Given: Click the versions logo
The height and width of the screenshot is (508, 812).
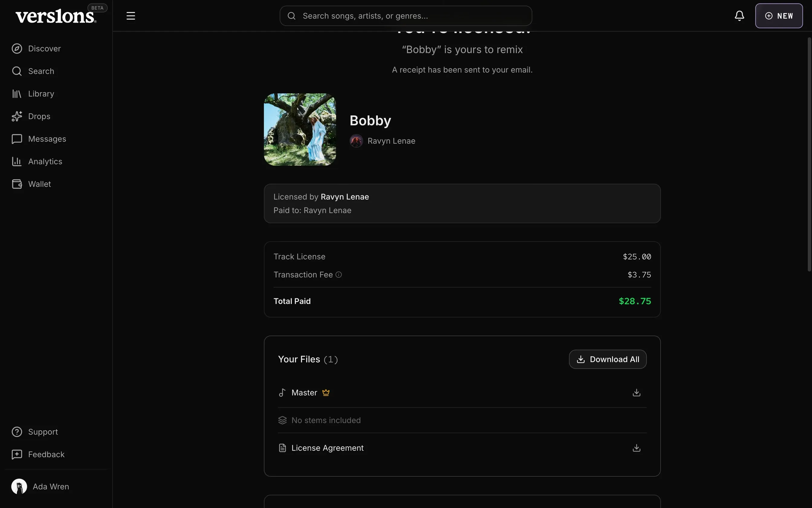Looking at the screenshot, I should [56, 16].
